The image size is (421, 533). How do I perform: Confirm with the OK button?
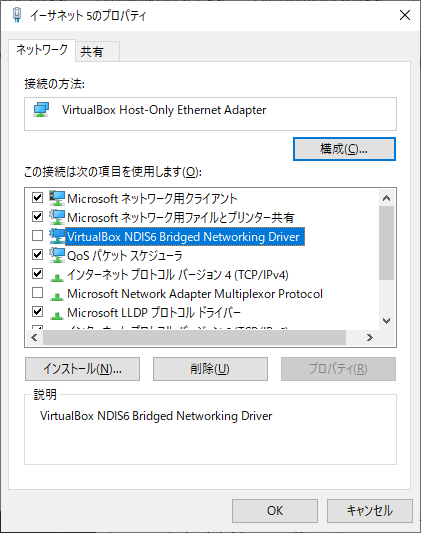pyautogui.click(x=275, y=511)
